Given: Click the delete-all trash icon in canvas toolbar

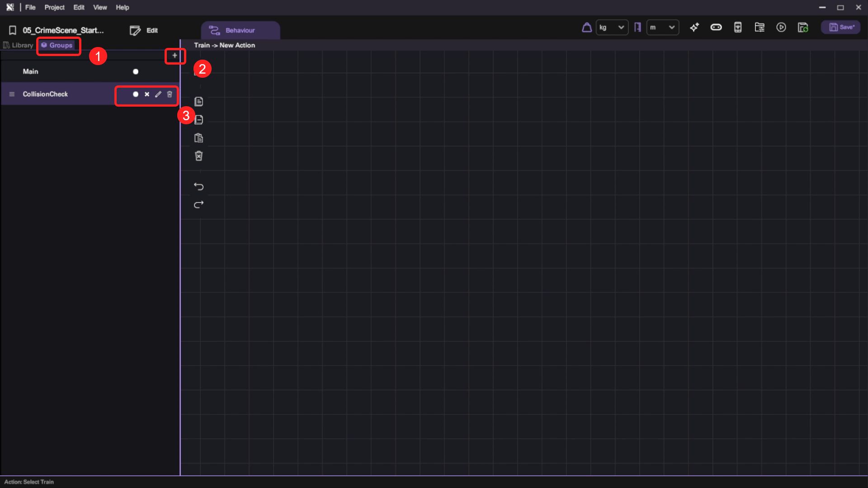Looking at the screenshot, I should point(198,156).
